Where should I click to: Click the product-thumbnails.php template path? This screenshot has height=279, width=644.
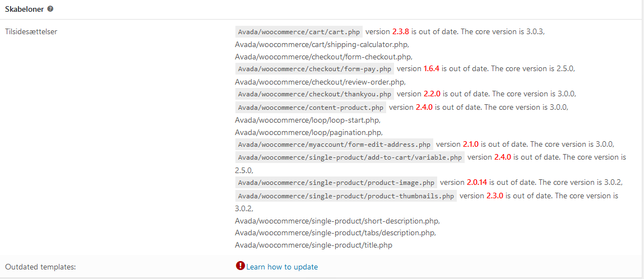pos(346,196)
